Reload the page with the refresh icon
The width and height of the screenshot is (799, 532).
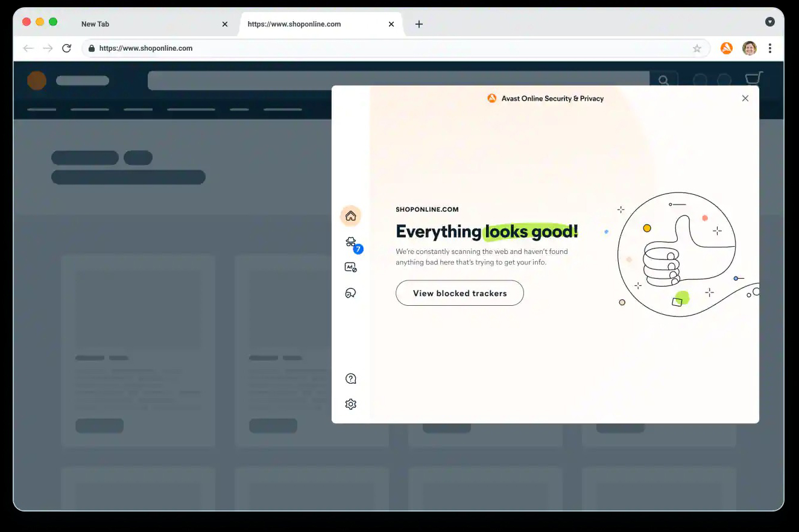coord(67,48)
